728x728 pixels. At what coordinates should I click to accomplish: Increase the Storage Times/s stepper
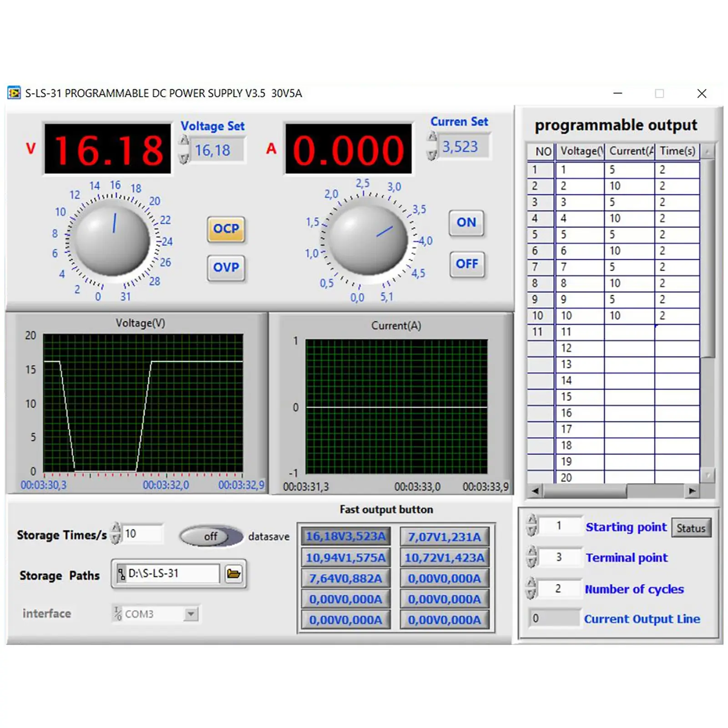[116, 528]
